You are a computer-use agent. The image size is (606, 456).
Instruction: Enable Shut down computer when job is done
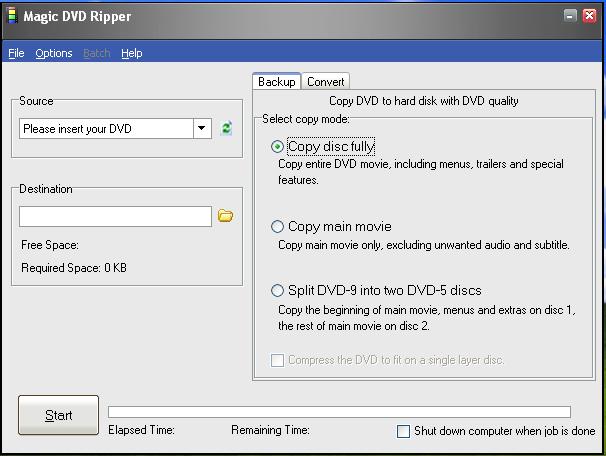tap(403, 431)
